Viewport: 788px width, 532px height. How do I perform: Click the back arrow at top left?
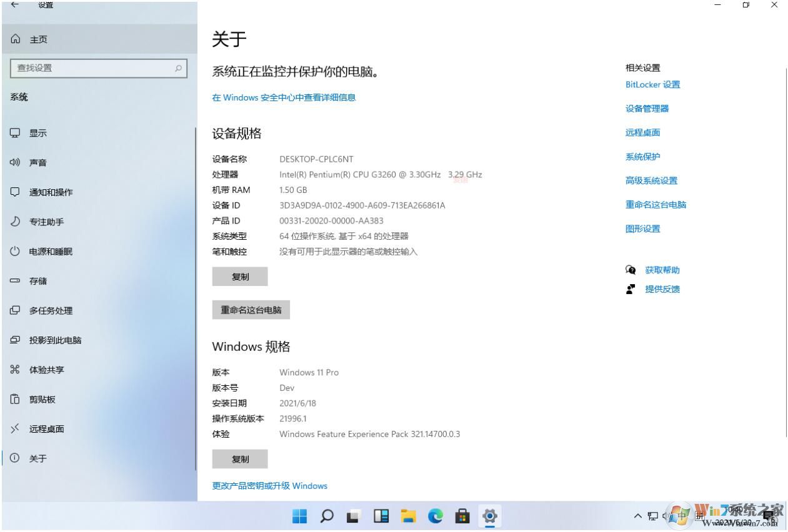pyautogui.click(x=14, y=4)
